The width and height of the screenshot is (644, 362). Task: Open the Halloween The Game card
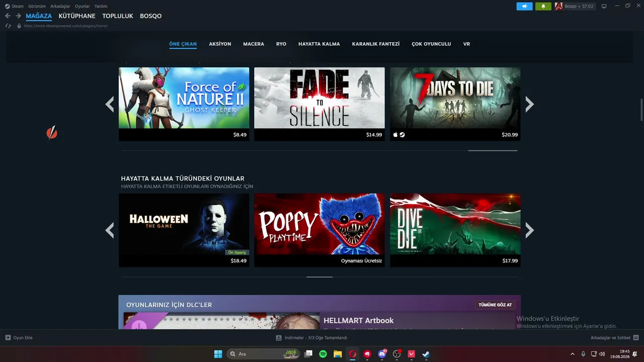click(x=184, y=230)
